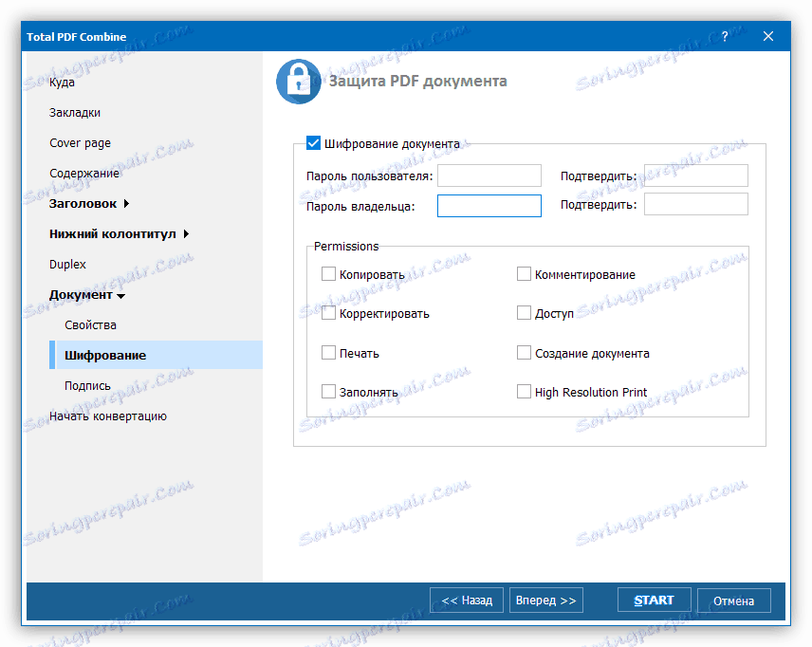The height and width of the screenshot is (647, 812).
Task: Enable the Доступ permission
Action: pyautogui.click(x=524, y=312)
